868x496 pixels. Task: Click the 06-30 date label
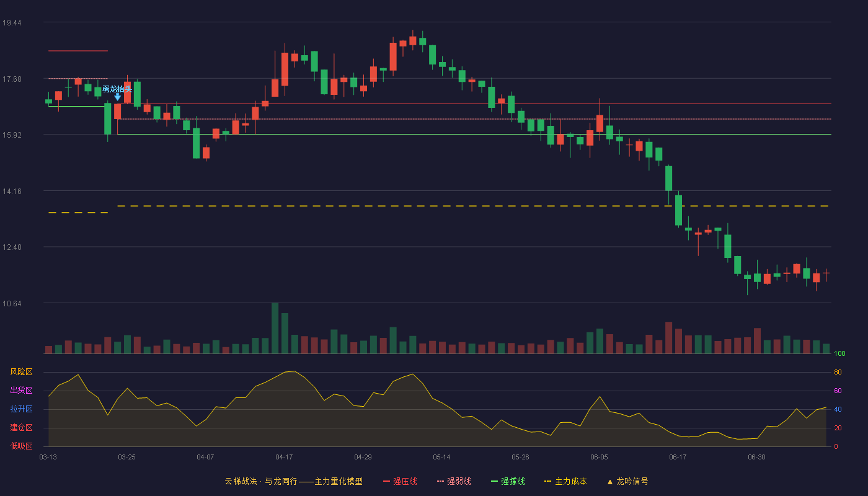pyautogui.click(x=756, y=457)
